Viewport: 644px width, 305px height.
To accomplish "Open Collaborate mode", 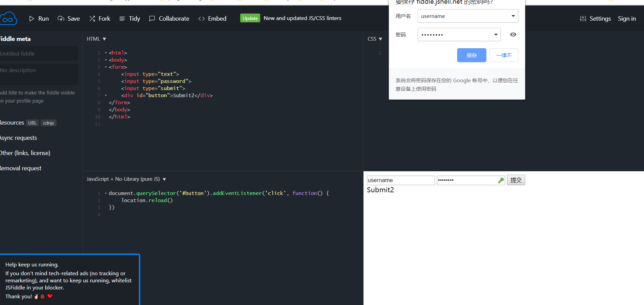I will coord(169,18).
